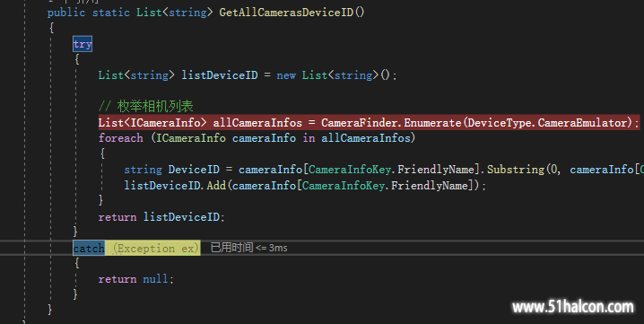The height and width of the screenshot is (324, 644).
Task: Click the GetAllCamerasDeviceID method name
Action: [286, 13]
